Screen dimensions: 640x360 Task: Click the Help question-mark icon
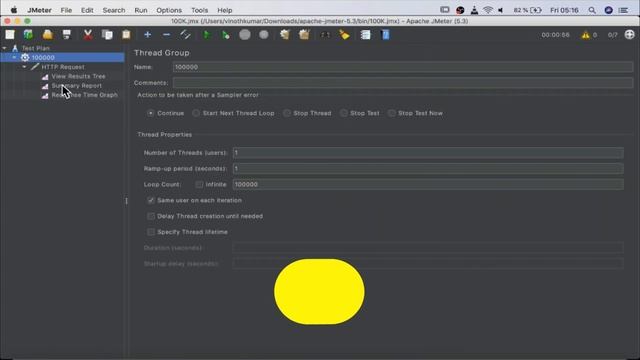tap(385, 35)
